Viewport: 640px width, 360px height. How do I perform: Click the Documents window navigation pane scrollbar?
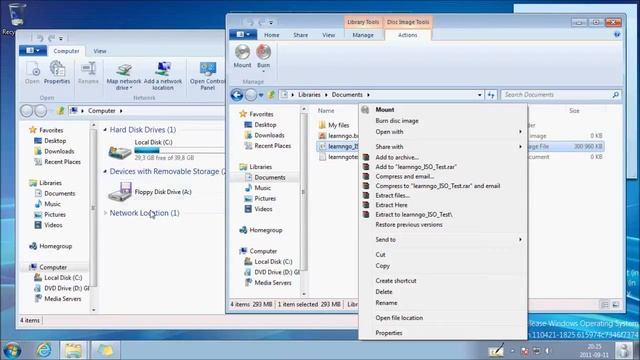pos(304,192)
